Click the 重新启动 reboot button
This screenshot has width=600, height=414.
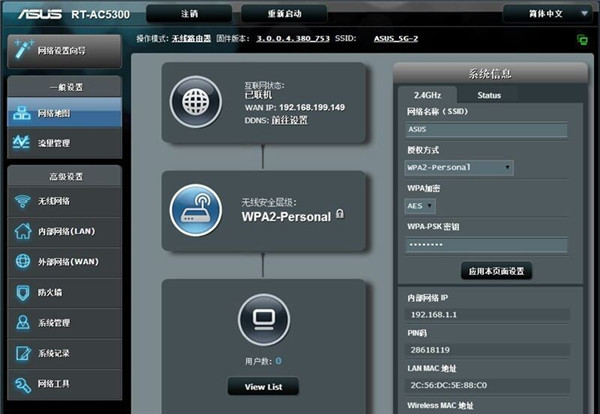click(284, 14)
